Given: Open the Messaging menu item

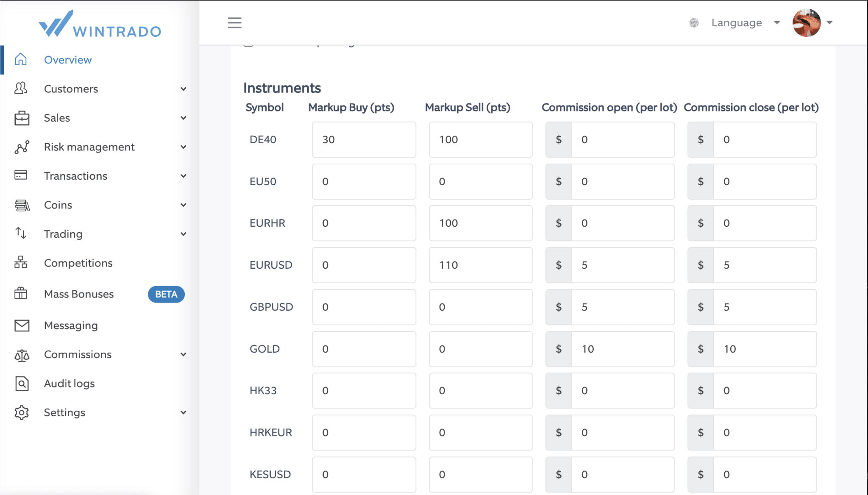Looking at the screenshot, I should tap(71, 325).
